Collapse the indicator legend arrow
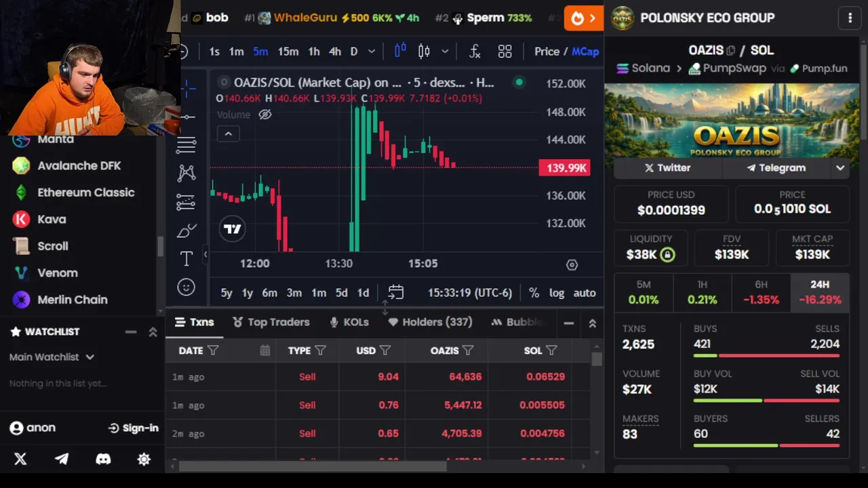This screenshot has height=488, width=868. click(x=229, y=134)
